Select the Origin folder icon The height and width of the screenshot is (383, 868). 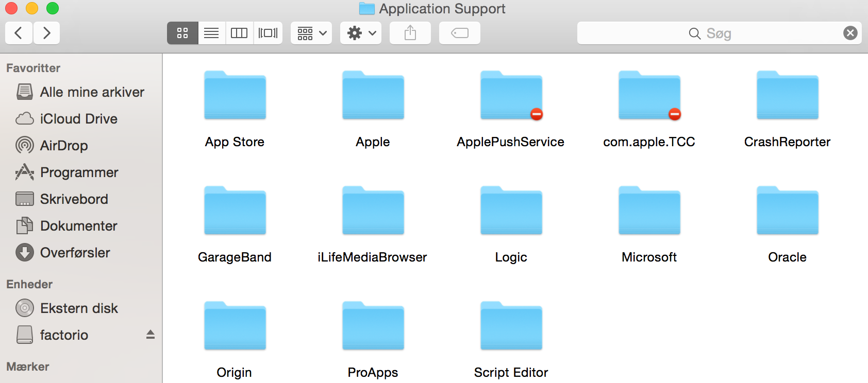pyautogui.click(x=235, y=326)
